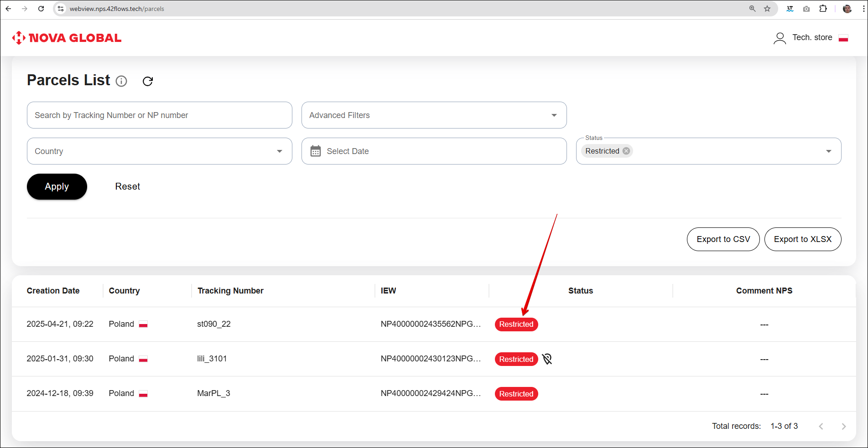This screenshot has height=448, width=868.
Task: Click Reset to clear filters
Action: pyautogui.click(x=127, y=186)
